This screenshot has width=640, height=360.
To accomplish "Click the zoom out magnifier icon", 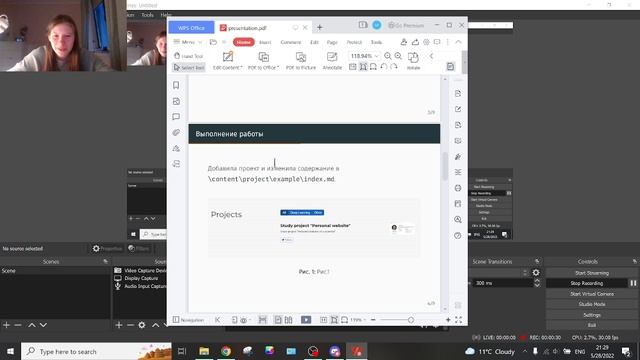I will [387, 56].
